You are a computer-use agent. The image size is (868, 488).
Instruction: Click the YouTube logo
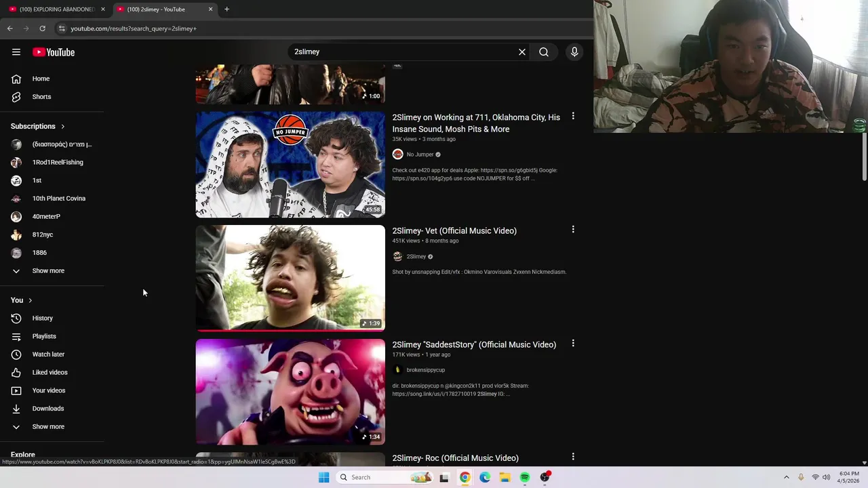click(x=54, y=52)
